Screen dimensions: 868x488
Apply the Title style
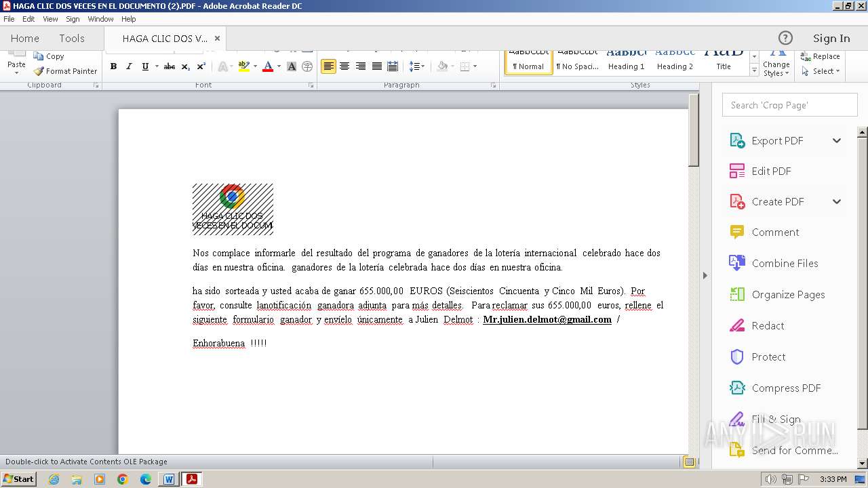[724, 62]
